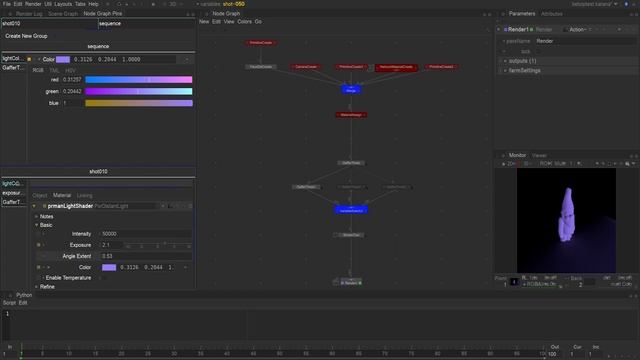Expand the Color row arrow in shot010
Screen dimensions: 640x360
(48, 267)
